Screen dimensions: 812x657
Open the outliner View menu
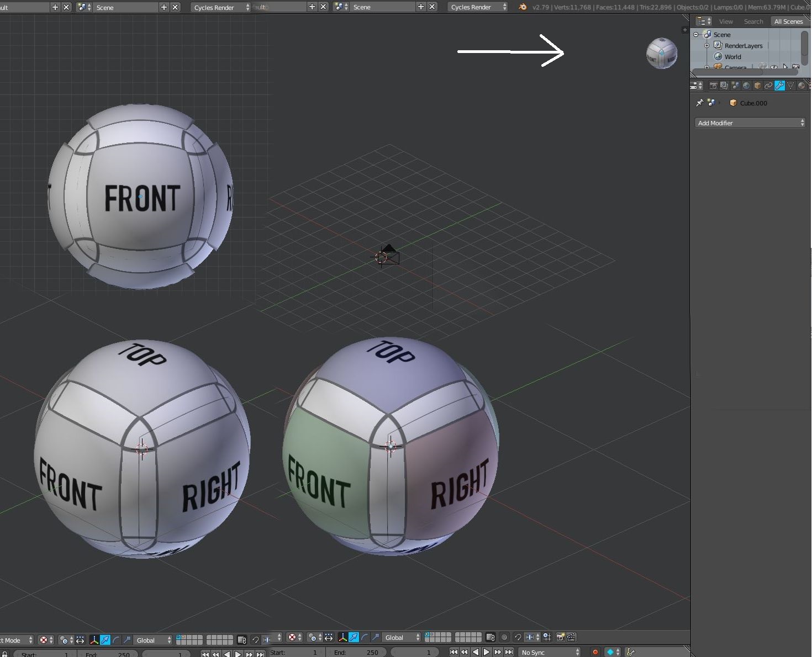(x=726, y=22)
